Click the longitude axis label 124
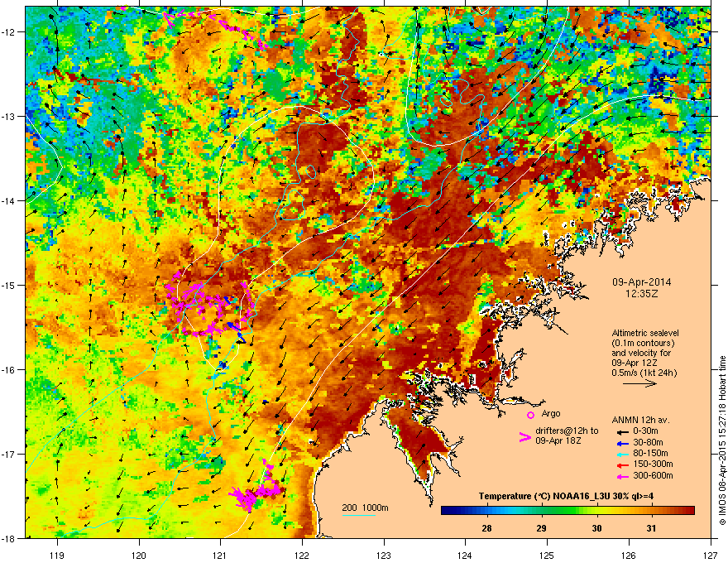Viewport: 728px width, 563px height. [465, 555]
